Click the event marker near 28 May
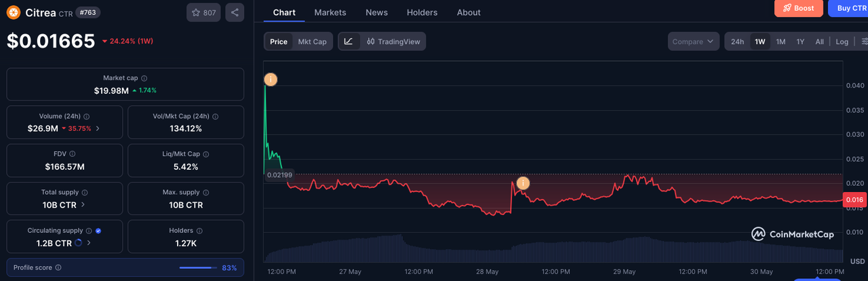Screen dimensions: 868x281 523,183
